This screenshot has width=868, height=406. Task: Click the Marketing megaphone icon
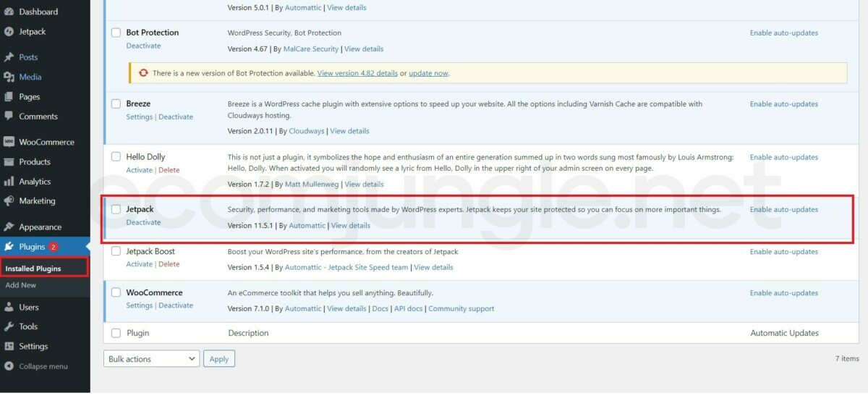point(9,201)
